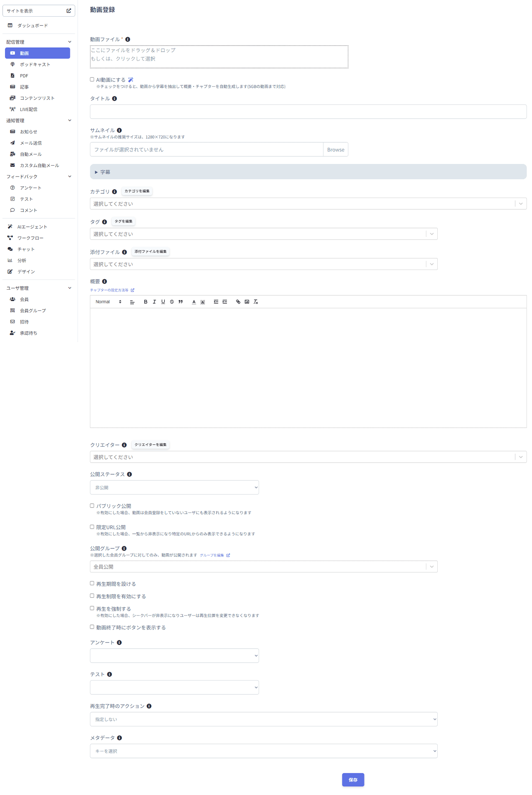This screenshot has width=532, height=795.
Task: Click the insert image icon in the editor
Action: click(247, 302)
